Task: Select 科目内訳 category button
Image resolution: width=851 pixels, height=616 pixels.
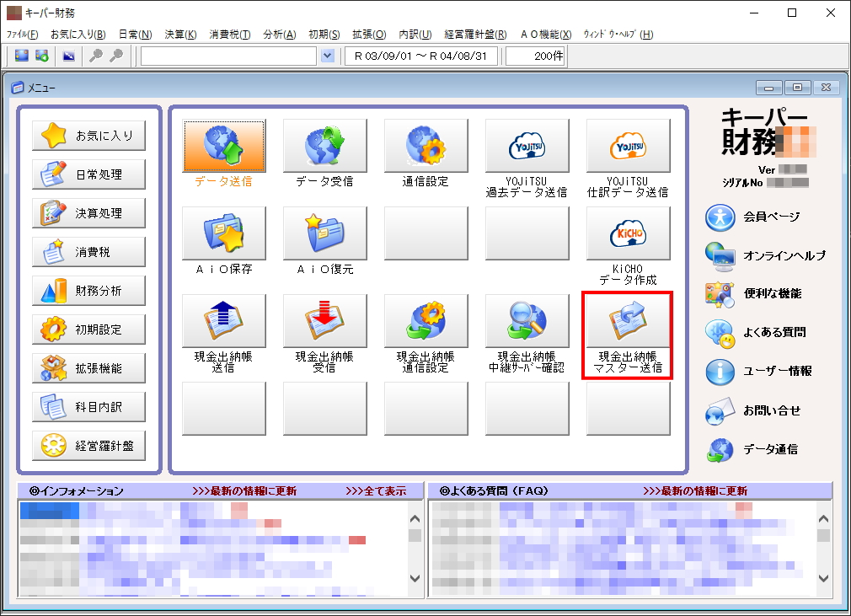Action: pyautogui.click(x=89, y=407)
